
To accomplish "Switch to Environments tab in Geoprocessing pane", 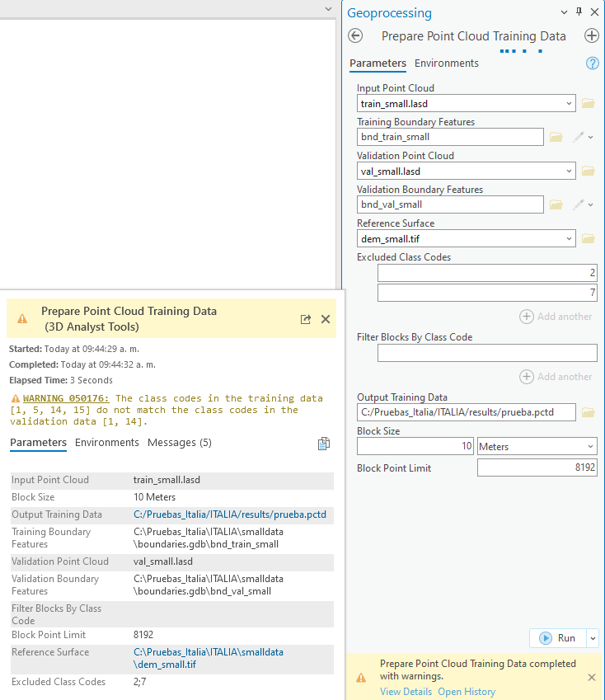I will pyautogui.click(x=446, y=63).
